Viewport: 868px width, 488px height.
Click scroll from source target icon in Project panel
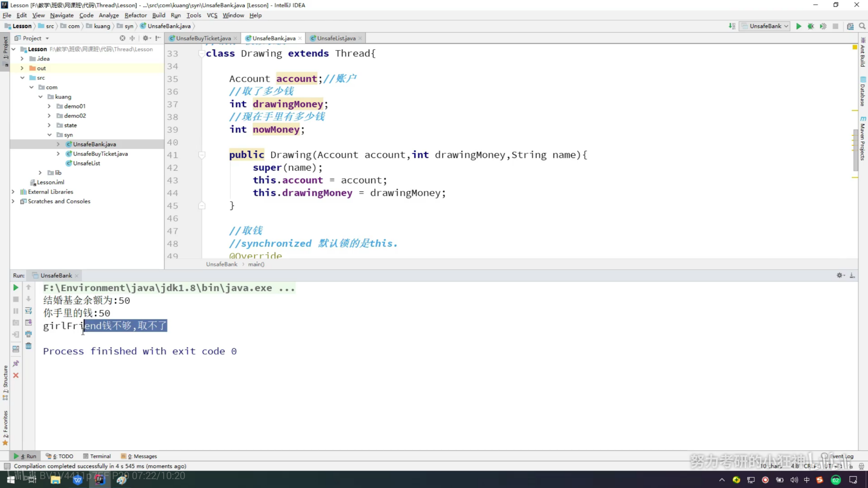click(x=122, y=38)
